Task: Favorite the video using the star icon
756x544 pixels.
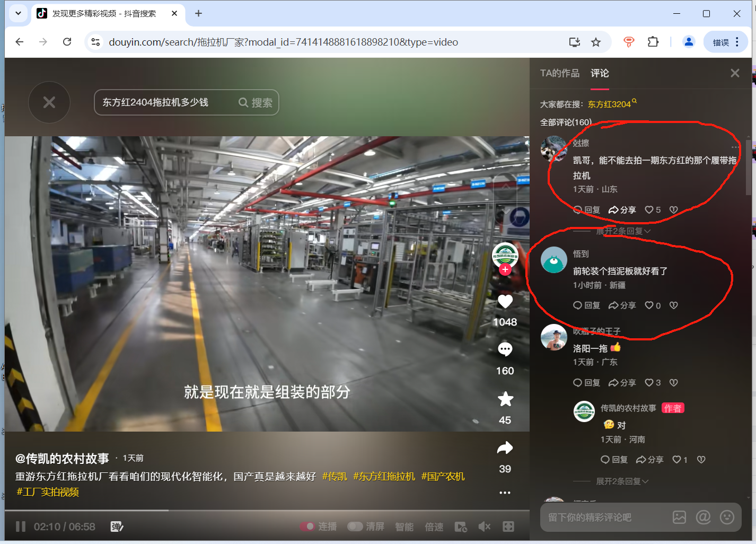Action: click(x=505, y=399)
